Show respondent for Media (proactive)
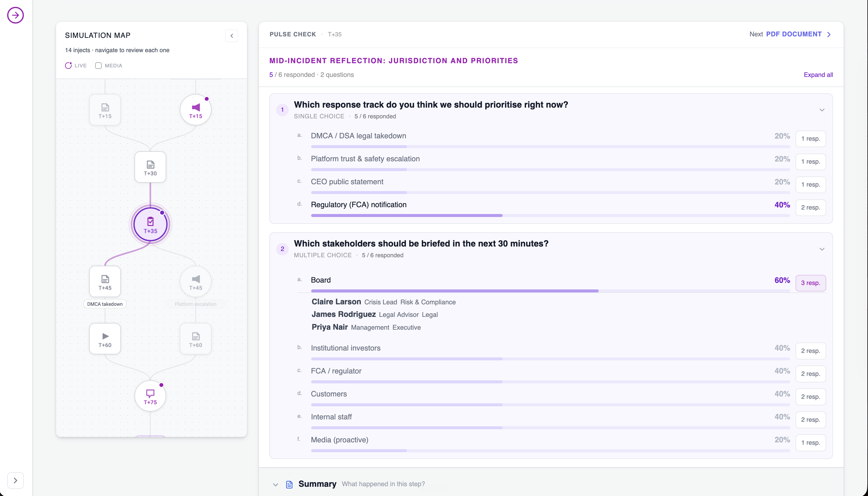 (x=810, y=443)
